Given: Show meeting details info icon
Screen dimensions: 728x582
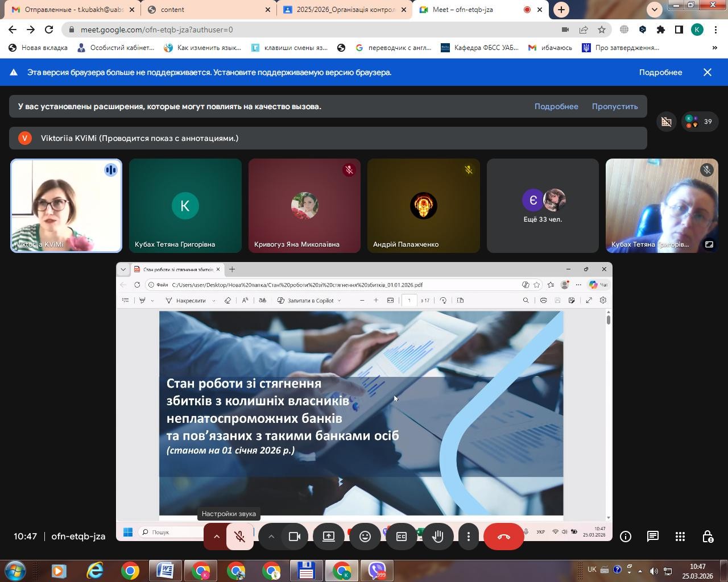Looking at the screenshot, I should click(626, 537).
